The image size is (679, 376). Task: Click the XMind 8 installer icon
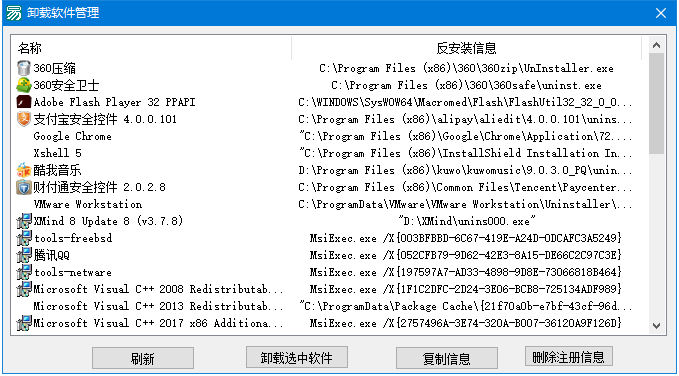tap(24, 221)
